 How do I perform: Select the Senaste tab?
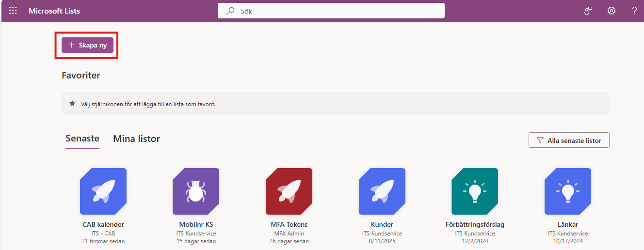[82, 139]
